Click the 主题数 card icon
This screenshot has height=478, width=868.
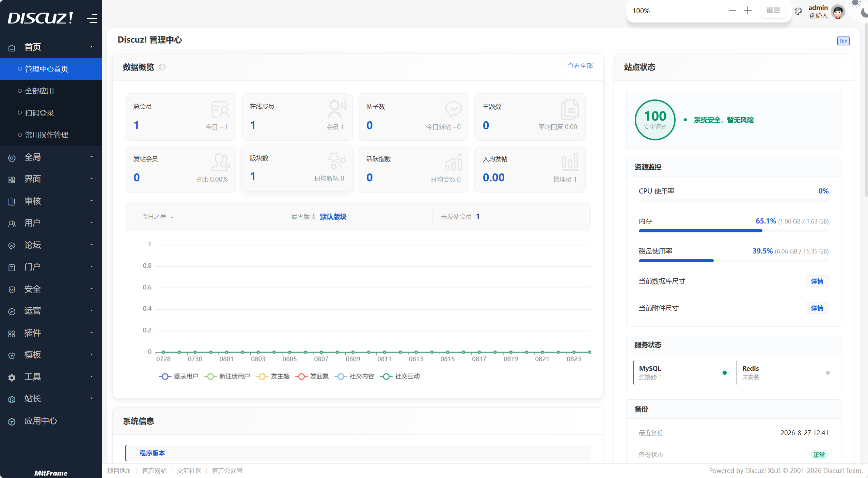[x=570, y=109]
